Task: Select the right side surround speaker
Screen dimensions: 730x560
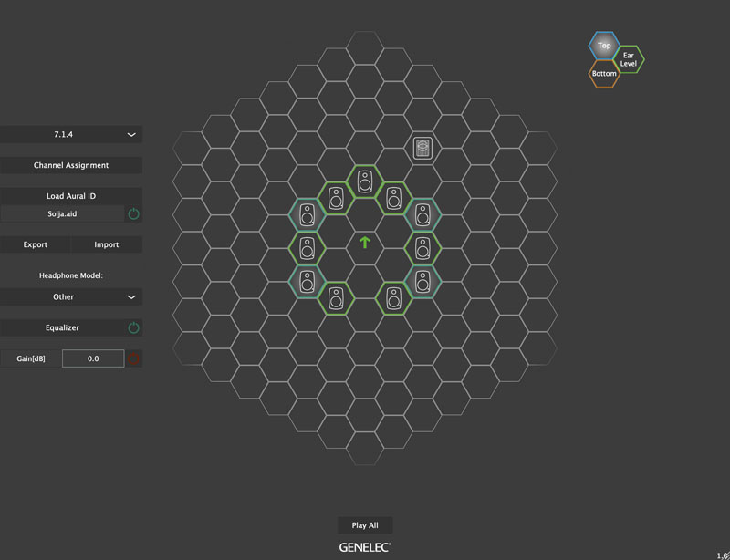Action: pos(422,248)
